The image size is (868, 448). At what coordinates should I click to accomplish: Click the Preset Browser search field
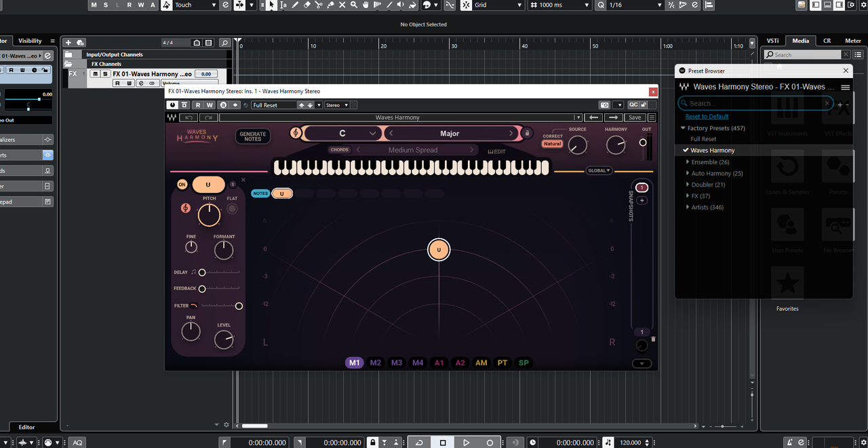(755, 103)
